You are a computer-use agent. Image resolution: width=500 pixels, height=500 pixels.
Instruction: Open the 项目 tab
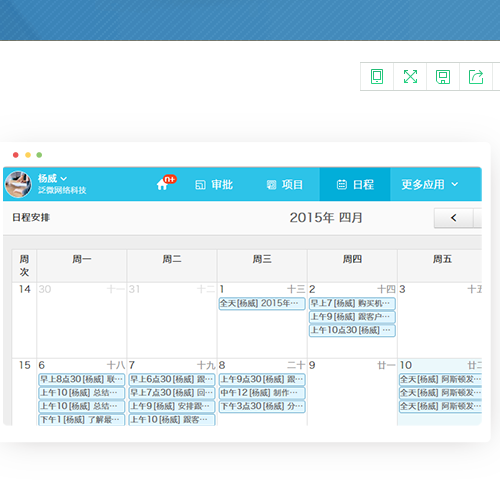[x=285, y=184]
